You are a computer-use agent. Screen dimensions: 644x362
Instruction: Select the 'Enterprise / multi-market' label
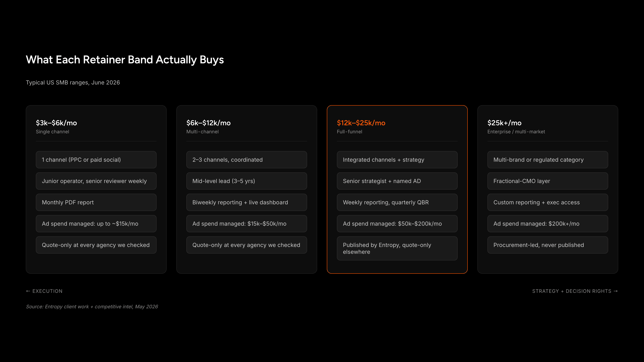point(516,132)
